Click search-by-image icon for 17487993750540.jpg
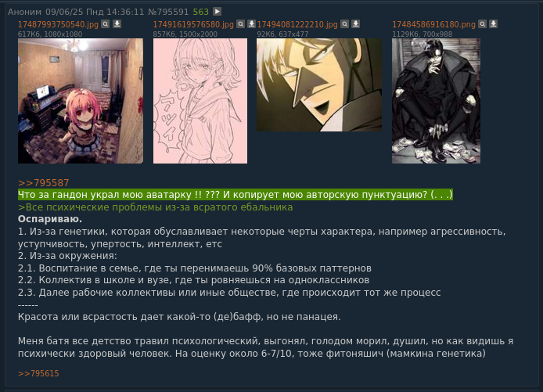 pyautogui.click(x=106, y=24)
